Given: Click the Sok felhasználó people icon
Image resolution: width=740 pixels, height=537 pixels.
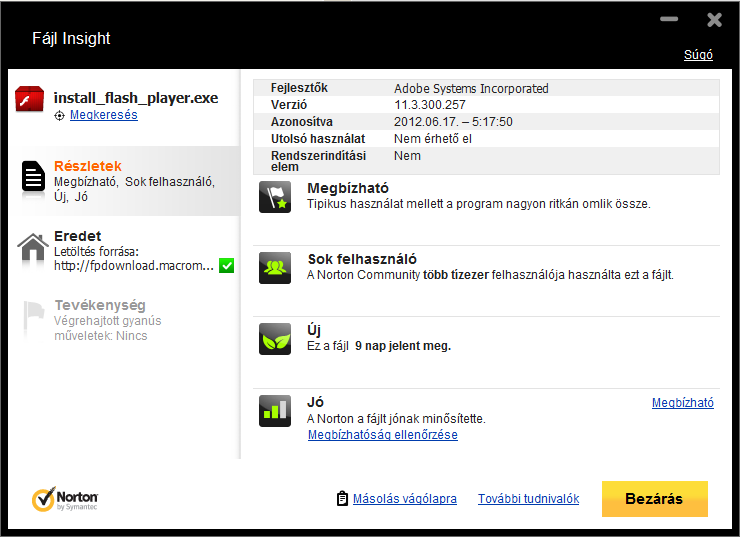Looking at the screenshot, I should [x=275, y=268].
